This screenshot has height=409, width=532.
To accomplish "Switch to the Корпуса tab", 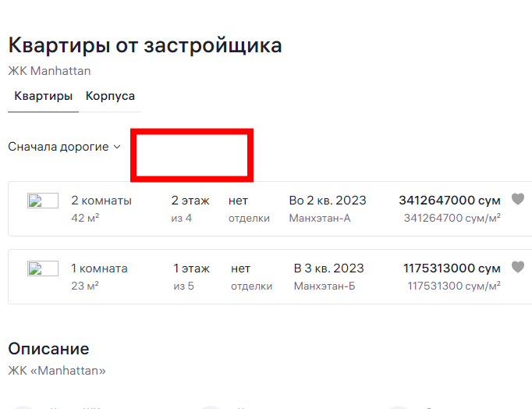I will 110,96.
